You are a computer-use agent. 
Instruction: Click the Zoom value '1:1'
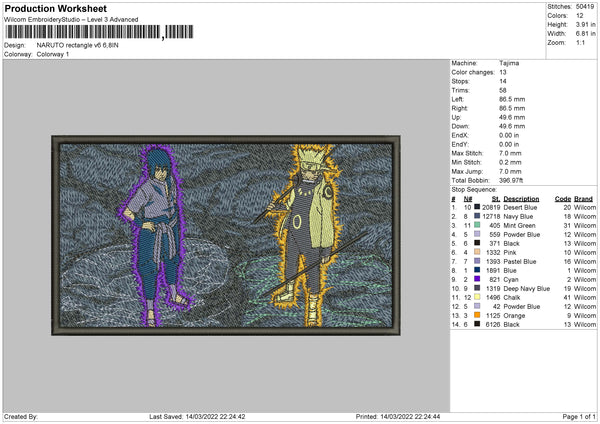point(580,42)
